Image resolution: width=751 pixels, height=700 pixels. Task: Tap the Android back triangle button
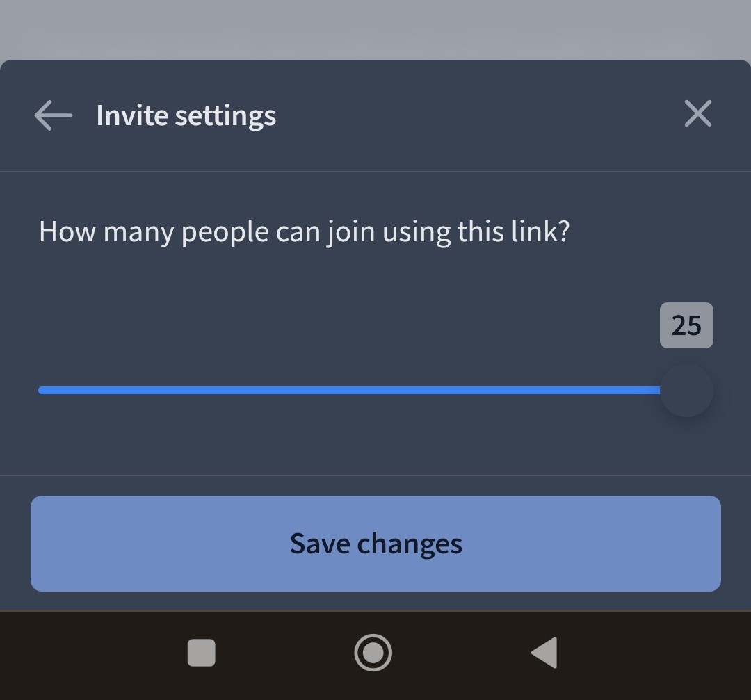[x=545, y=653]
